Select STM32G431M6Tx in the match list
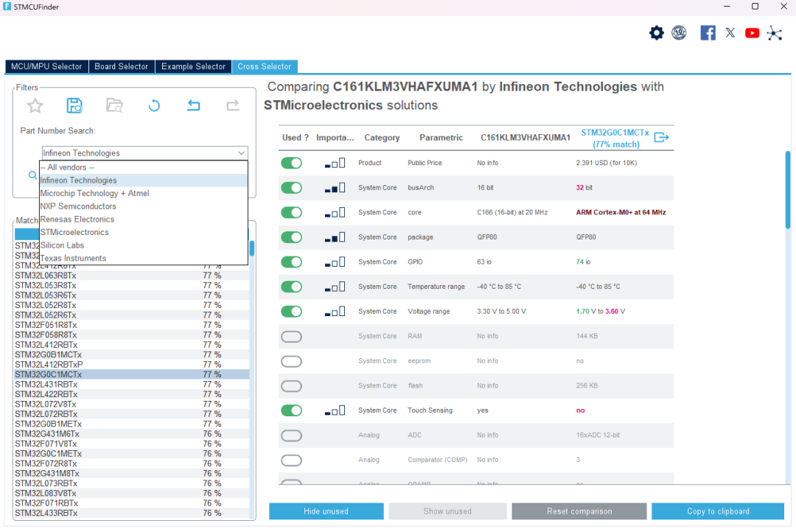The width and height of the screenshot is (796, 532). click(x=131, y=434)
